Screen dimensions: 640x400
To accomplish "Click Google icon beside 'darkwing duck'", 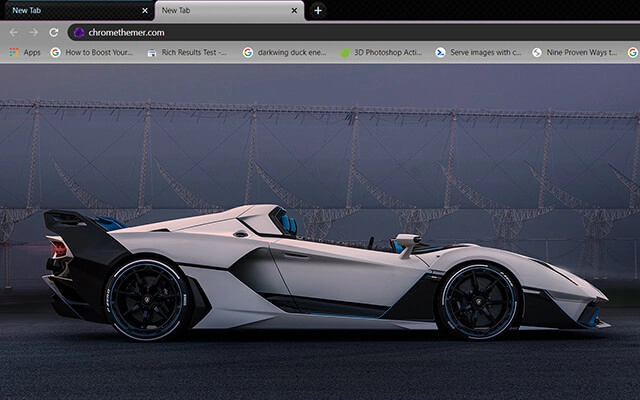I will (x=248, y=52).
